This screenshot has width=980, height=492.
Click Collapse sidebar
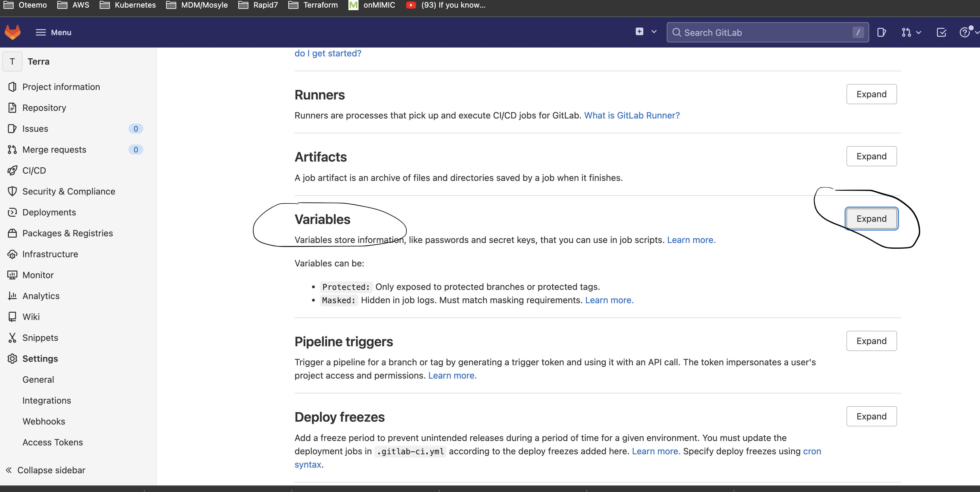[46, 470]
